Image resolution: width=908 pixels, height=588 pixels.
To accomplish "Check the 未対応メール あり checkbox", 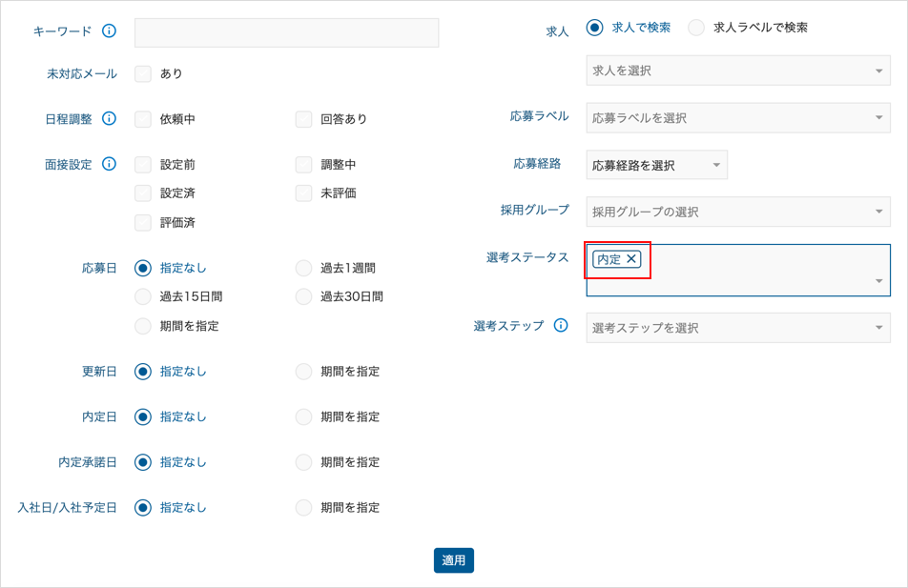I will pos(143,73).
